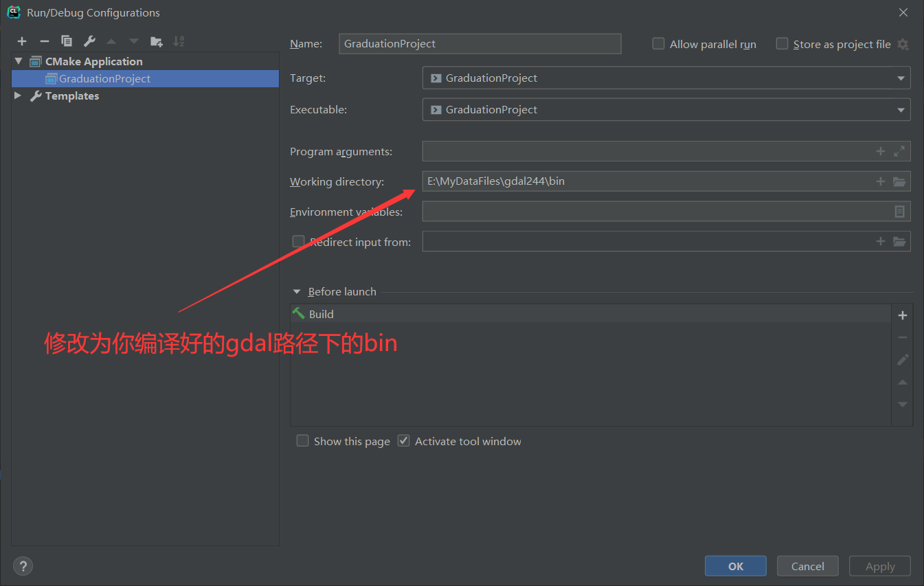Collapse the CMake Application tree node
Screen dimensions: 924x586
pos(19,61)
